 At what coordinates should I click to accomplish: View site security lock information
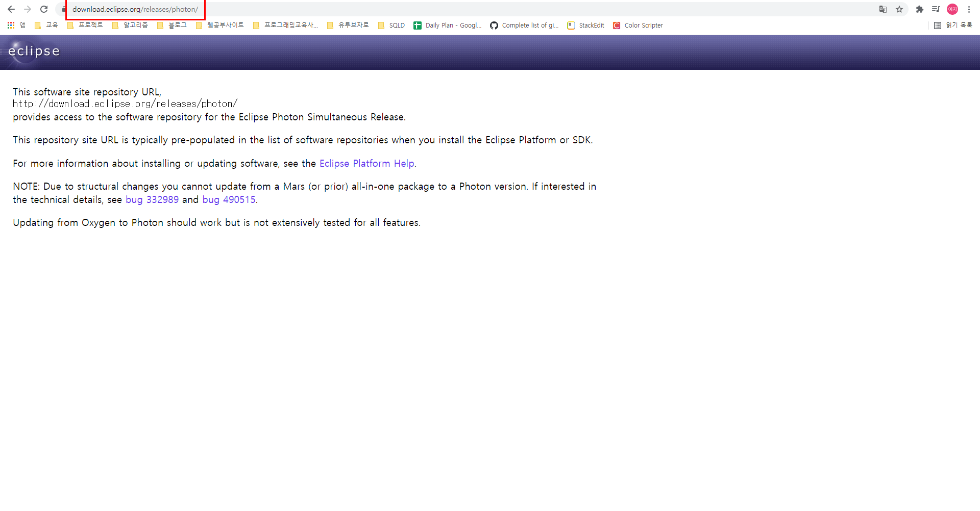click(x=63, y=9)
